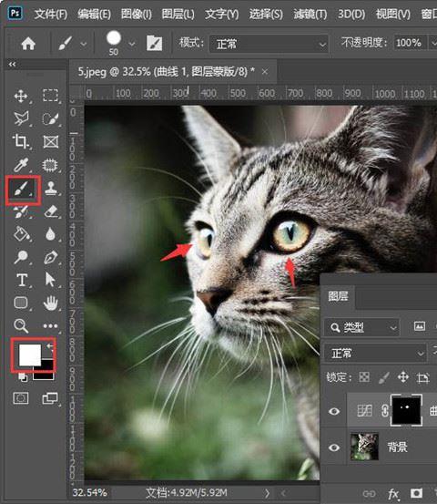This screenshot has height=504, width=437.
Task: Toggle lock image pixels
Action: (x=383, y=377)
